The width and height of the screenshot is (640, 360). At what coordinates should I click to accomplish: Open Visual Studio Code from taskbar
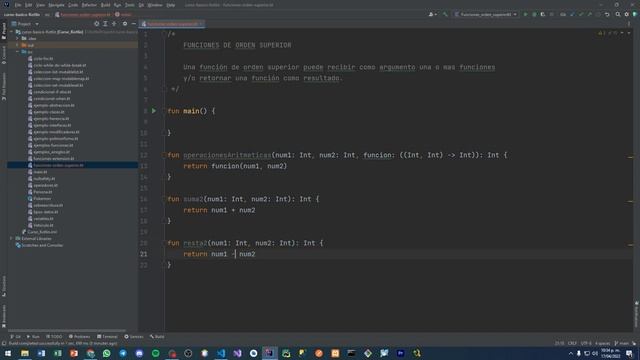coord(221,353)
